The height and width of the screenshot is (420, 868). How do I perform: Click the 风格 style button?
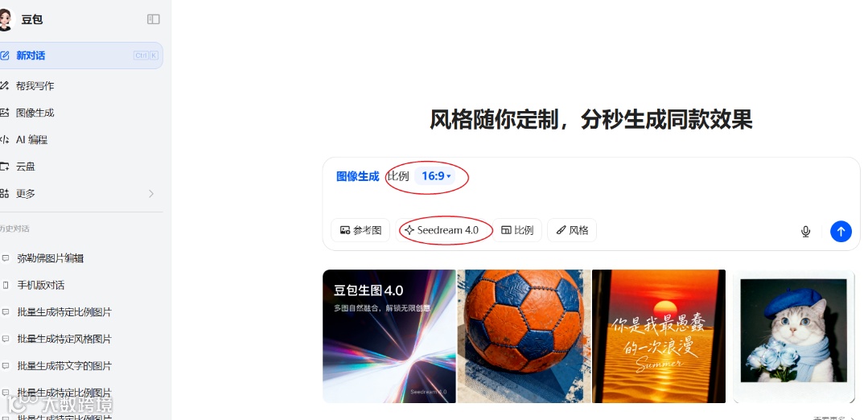pos(572,230)
